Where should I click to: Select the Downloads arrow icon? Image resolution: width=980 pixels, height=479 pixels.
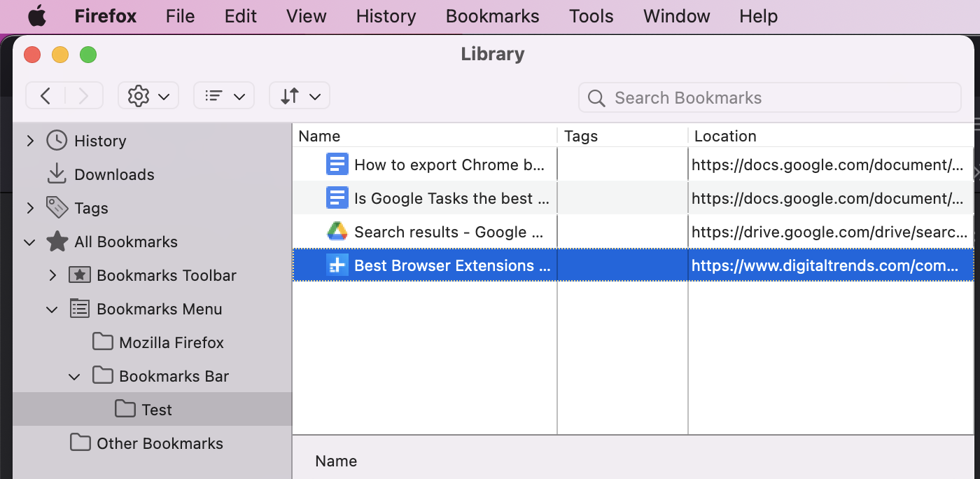click(57, 174)
